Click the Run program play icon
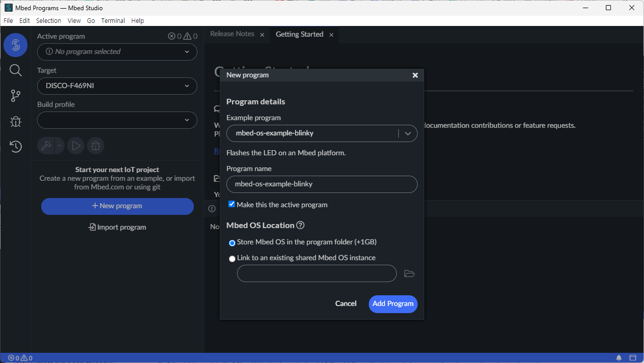 [76, 146]
